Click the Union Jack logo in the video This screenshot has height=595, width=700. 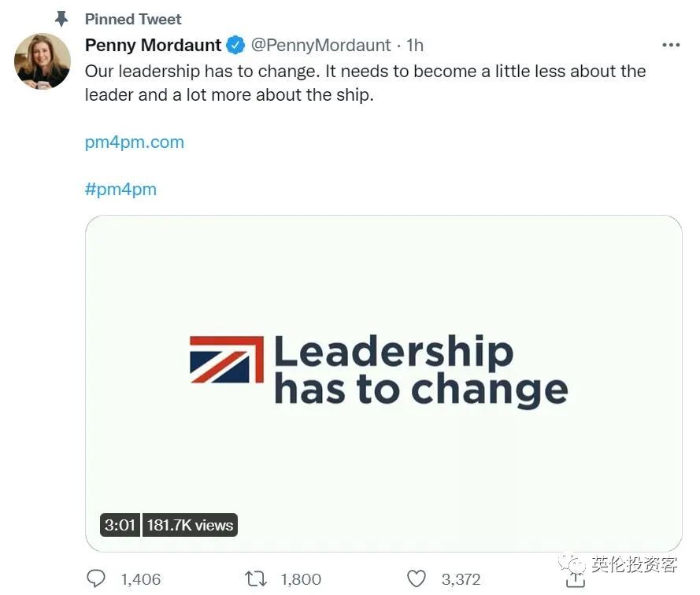[x=227, y=360]
